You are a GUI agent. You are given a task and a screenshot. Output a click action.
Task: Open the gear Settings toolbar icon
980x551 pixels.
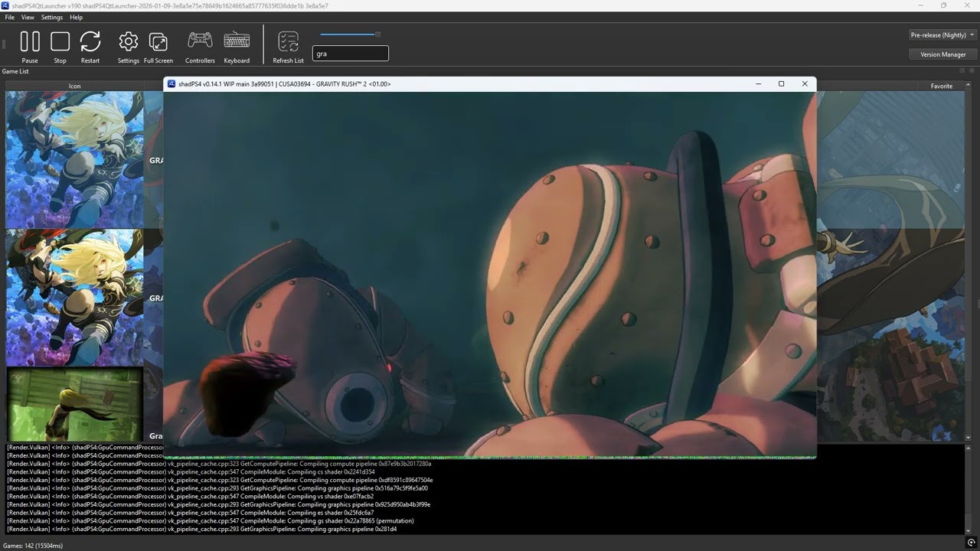point(129,47)
